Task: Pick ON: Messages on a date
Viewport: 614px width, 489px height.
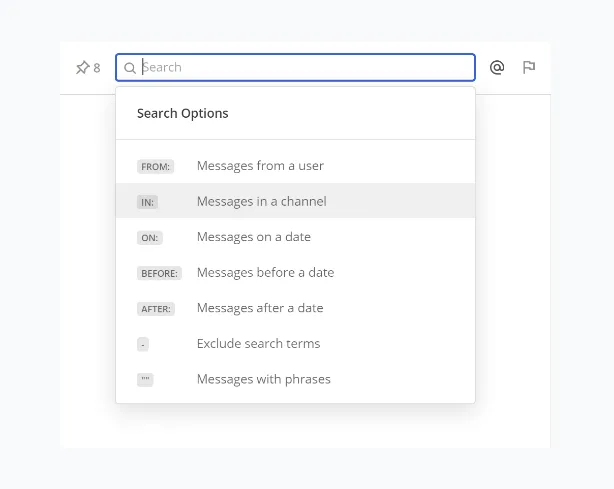Action: (295, 237)
